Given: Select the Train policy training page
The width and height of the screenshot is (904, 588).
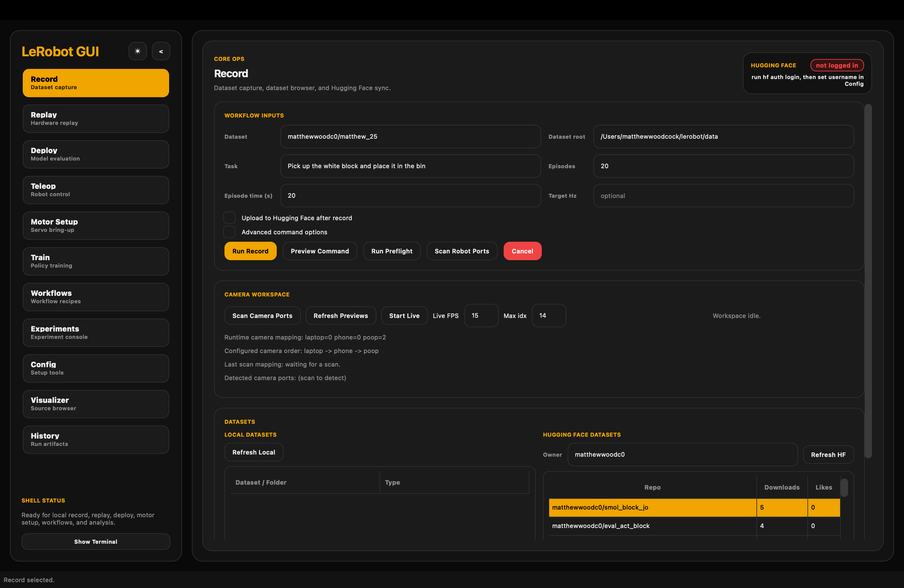Looking at the screenshot, I should (x=96, y=261).
